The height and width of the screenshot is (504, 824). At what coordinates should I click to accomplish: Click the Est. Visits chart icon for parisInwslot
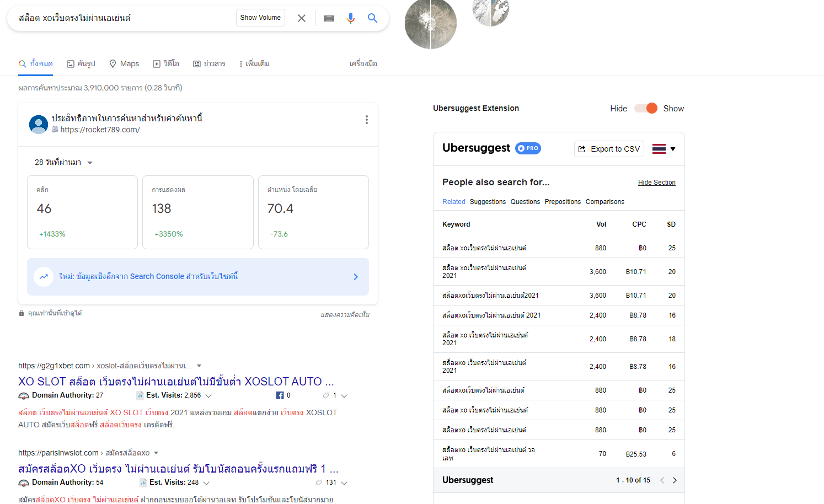[143, 482]
